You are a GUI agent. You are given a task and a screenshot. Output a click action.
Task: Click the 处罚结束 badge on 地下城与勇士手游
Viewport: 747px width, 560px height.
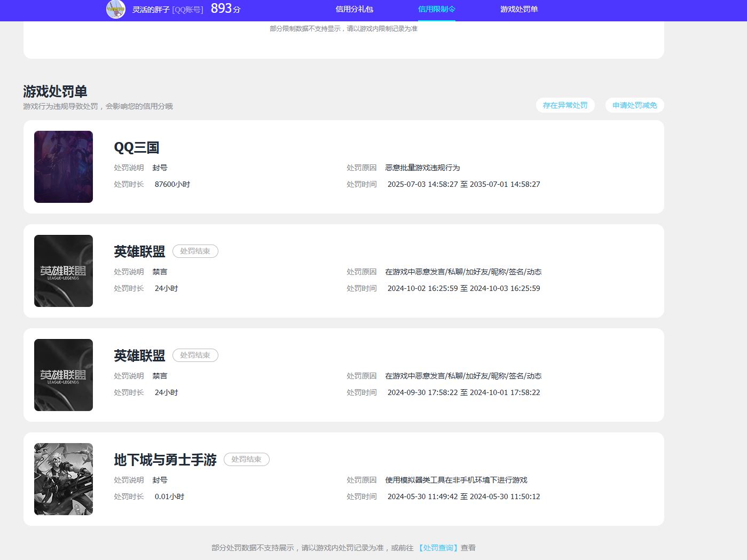(x=247, y=459)
